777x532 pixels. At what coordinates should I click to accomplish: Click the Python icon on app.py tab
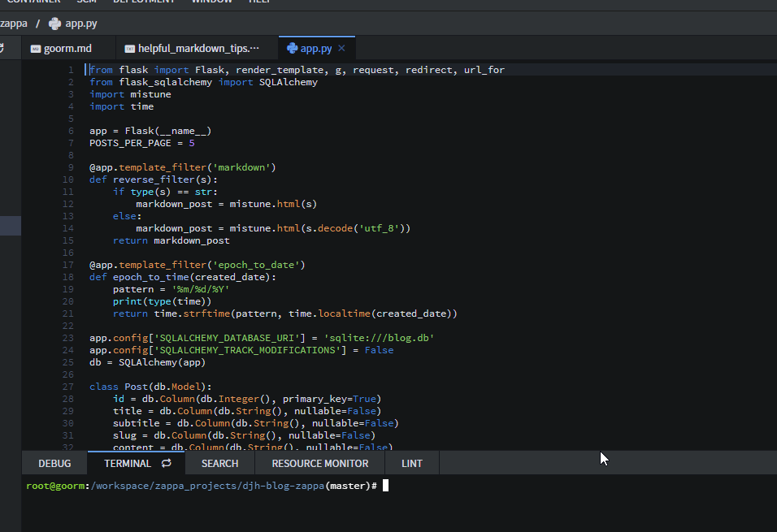[292, 49]
